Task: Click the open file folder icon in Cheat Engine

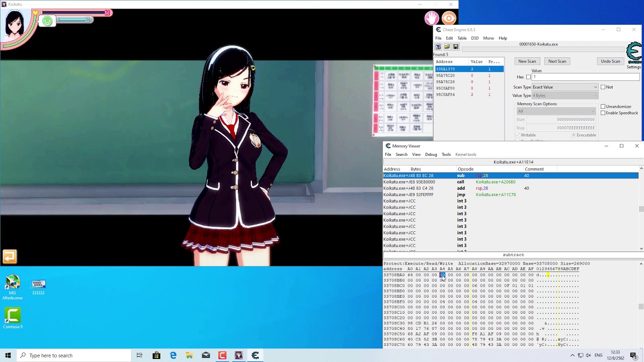Action: click(447, 47)
